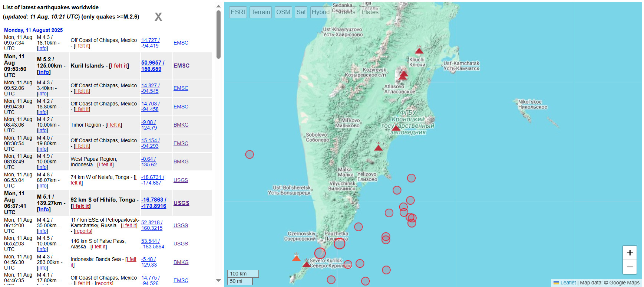Click the large quake circle near Pauzhetka
This screenshot has height=287, width=644.
click(x=339, y=243)
